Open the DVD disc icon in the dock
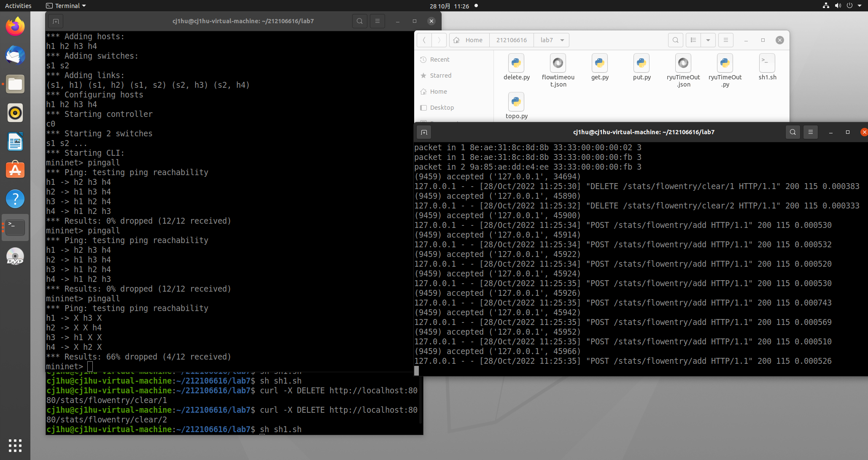Viewport: 868px width, 460px height. [x=15, y=256]
